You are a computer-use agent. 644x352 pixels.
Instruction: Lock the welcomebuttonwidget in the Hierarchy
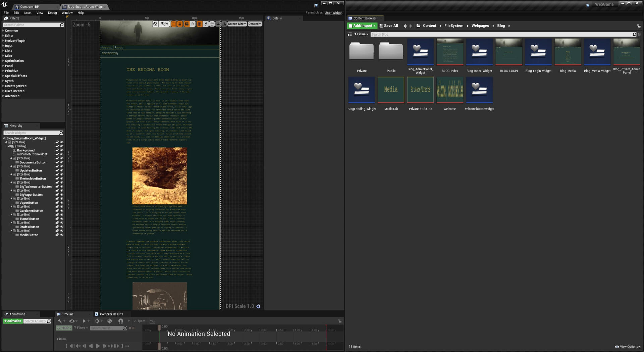pos(57,154)
